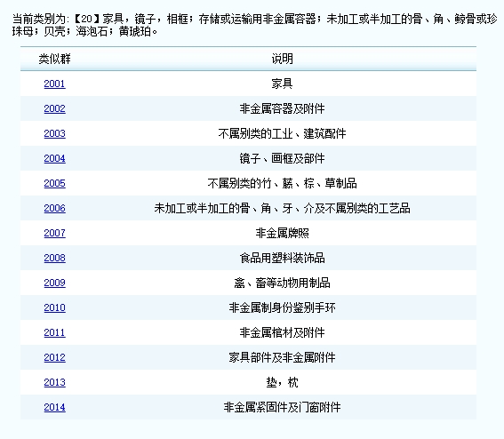Click the 非金属容器及附件 description text
Screen dimensions: 504x439
point(282,108)
